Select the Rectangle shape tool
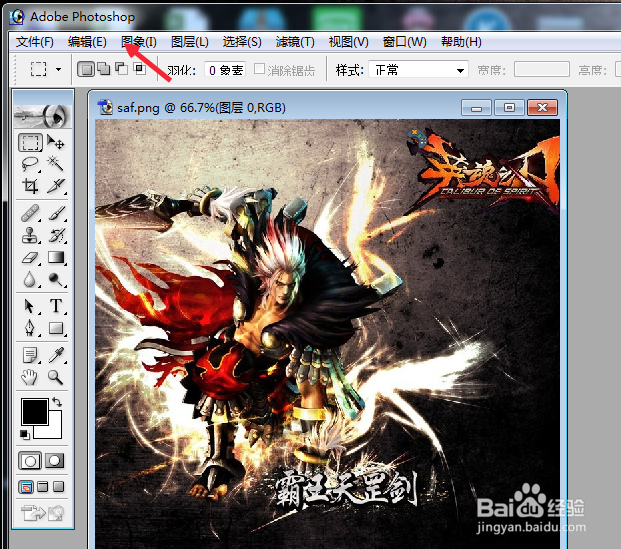 (55, 328)
